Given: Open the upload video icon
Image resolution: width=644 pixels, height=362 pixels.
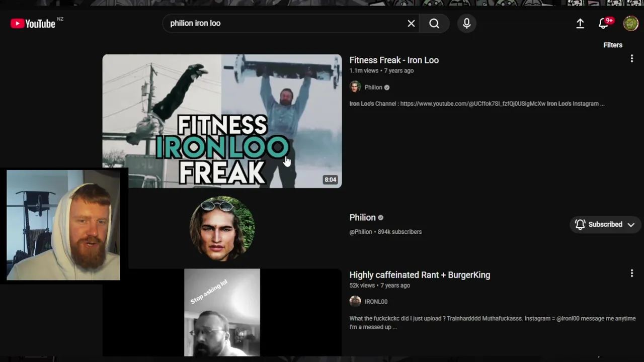Looking at the screenshot, I should [580, 24].
